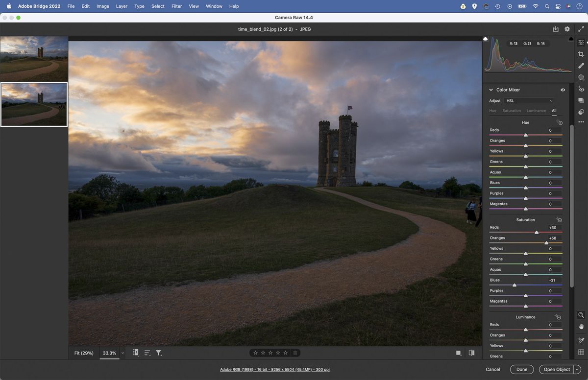
Task: Click the Done button
Action: [x=521, y=369]
